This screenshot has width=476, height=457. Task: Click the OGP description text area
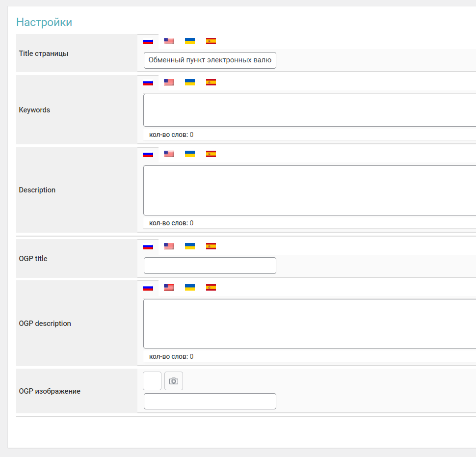tap(309, 324)
